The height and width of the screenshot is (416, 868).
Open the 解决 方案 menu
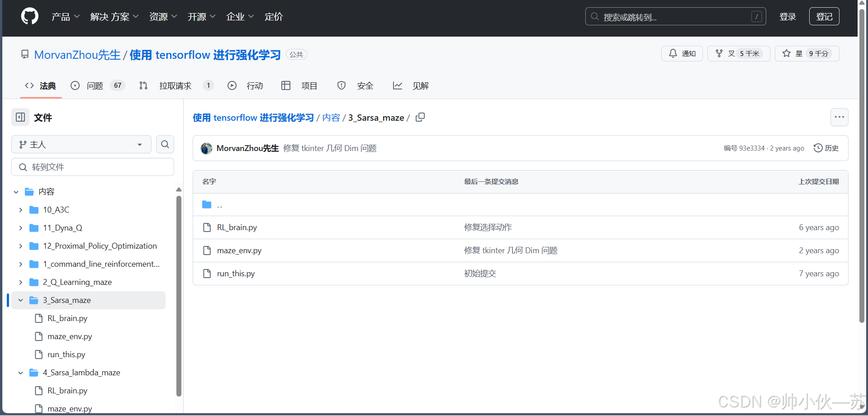114,17
